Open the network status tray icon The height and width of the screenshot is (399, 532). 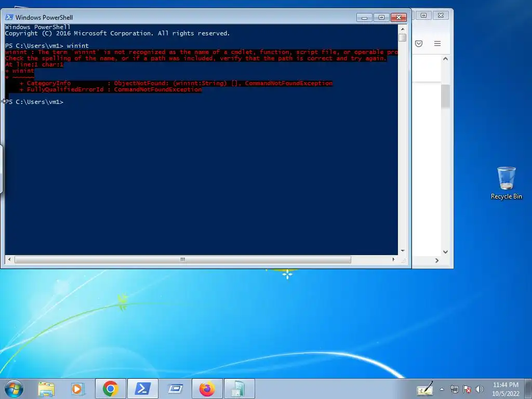tap(454, 389)
